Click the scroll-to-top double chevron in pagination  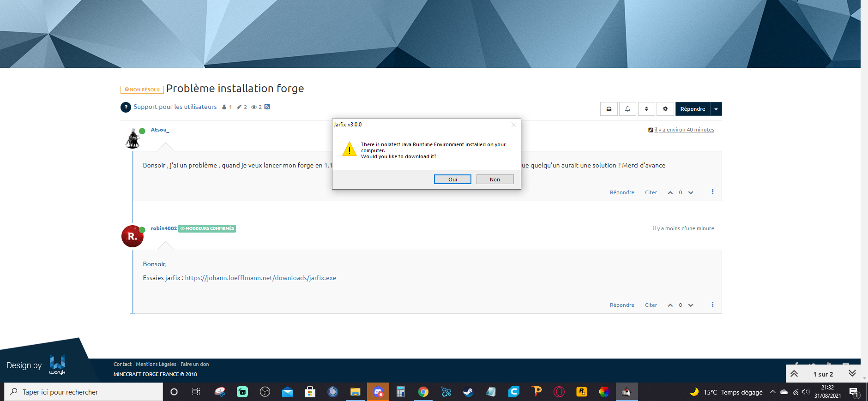click(x=794, y=374)
